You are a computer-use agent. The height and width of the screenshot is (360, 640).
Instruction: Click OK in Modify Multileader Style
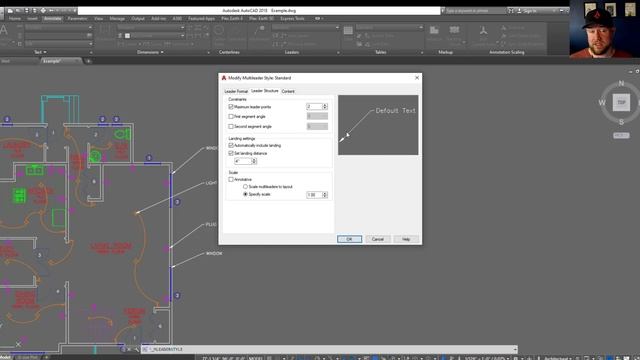(x=349, y=239)
